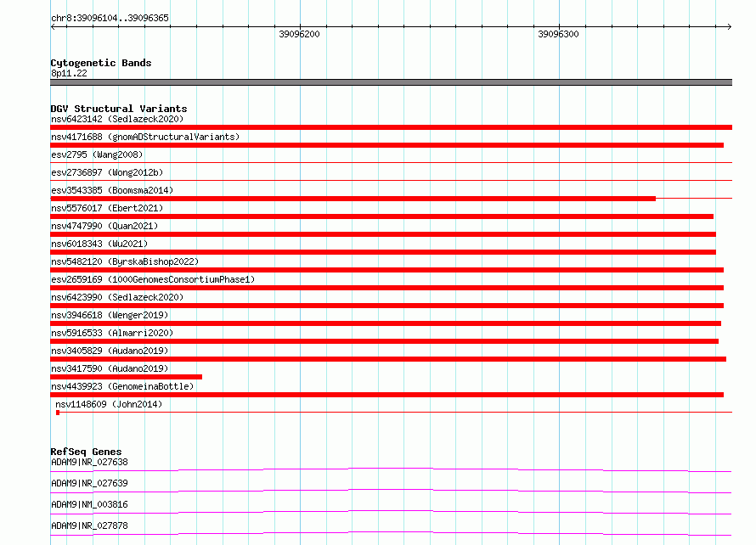Viewport: 756px width, 545px height.
Task: Select the red bar of nsv5916533
Action: (384, 341)
